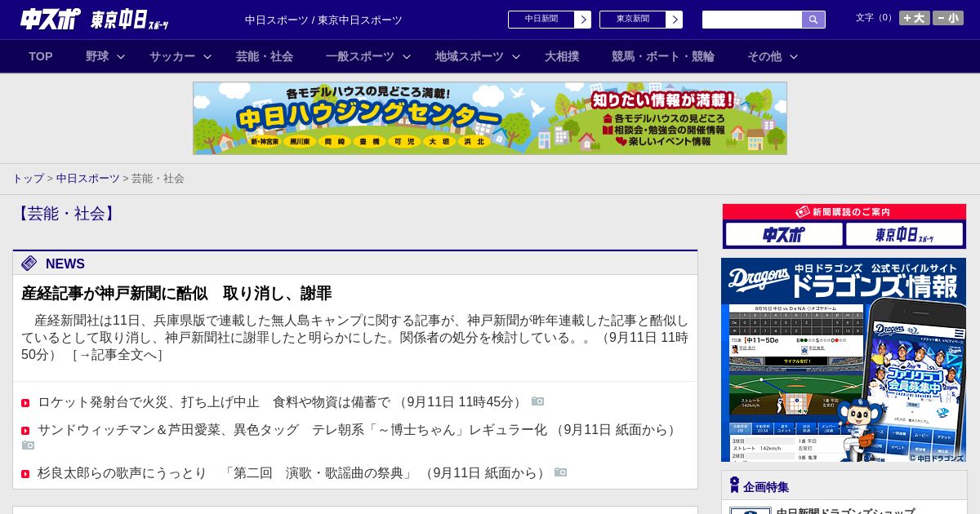Click the 【芸能・社会】 page heading
Screen dimensions: 980x514
point(66,214)
